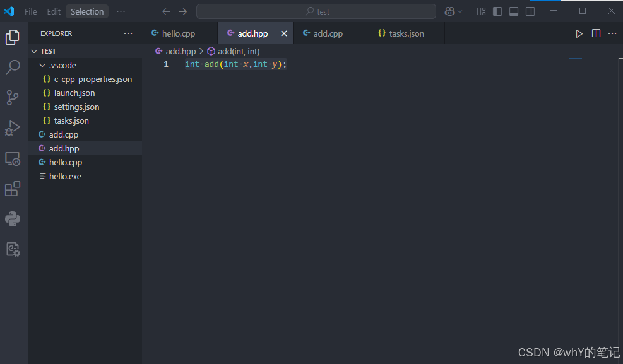Open the Source Control view
The height and width of the screenshot is (364, 623).
click(x=13, y=98)
